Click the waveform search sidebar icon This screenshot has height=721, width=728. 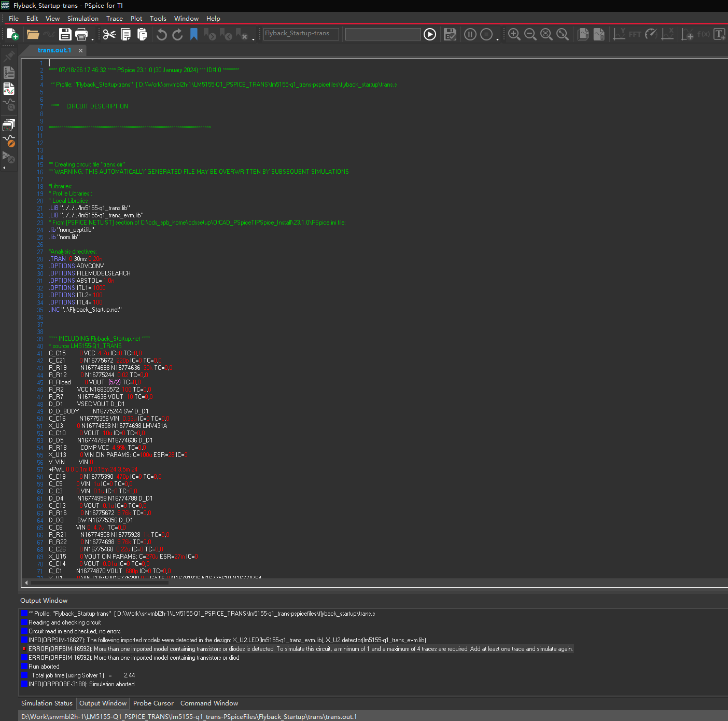[x=9, y=105]
